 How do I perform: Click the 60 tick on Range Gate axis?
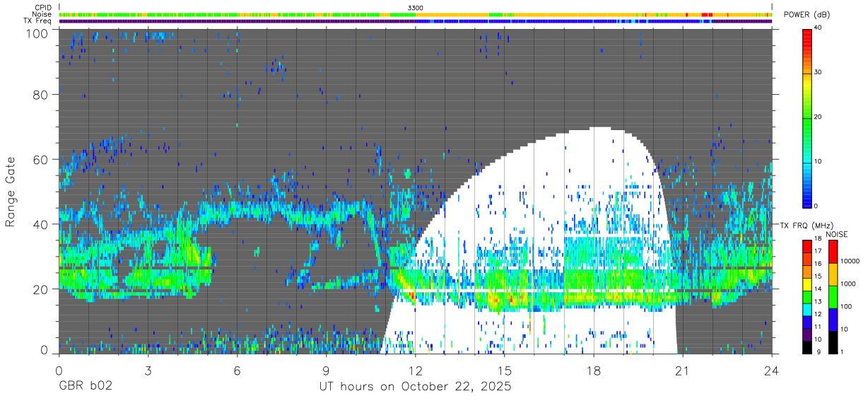(40, 159)
